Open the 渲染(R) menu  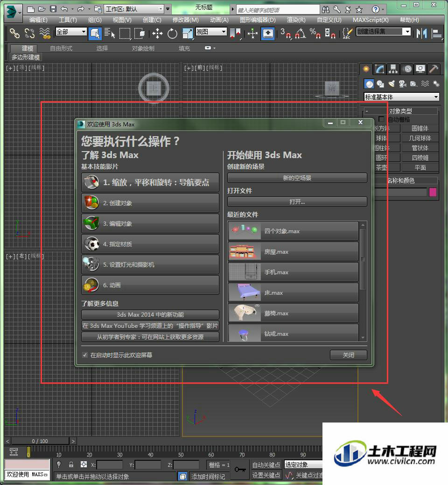(296, 20)
